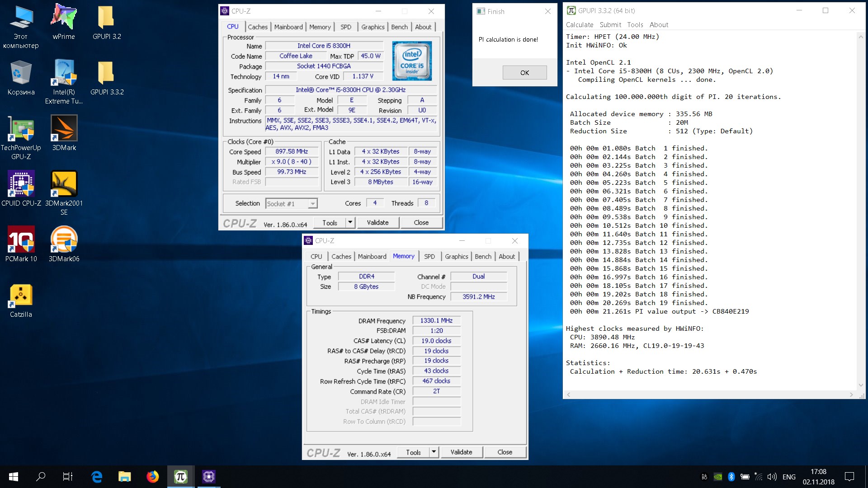
Task: Open the CPUID CPU-Z desktop icon
Action: [x=21, y=188]
